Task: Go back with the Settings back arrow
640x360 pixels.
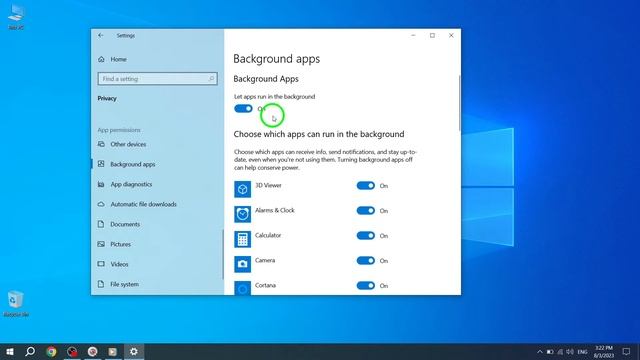Action: point(101,36)
